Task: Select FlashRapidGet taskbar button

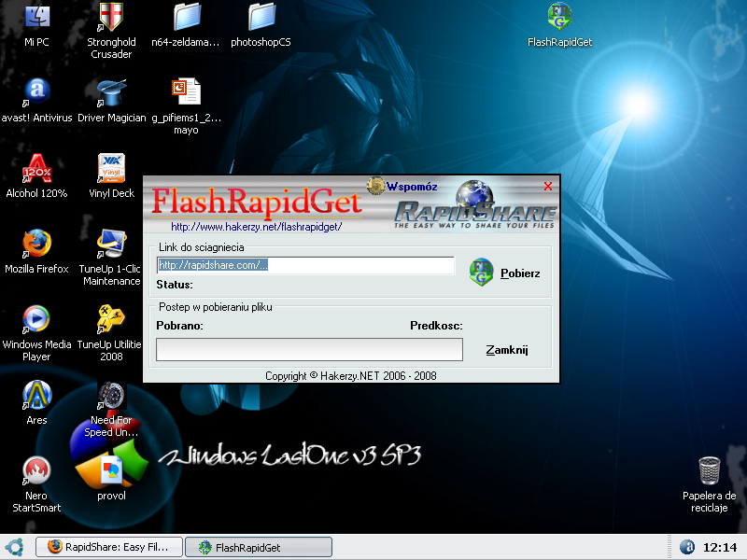Action: [259, 547]
